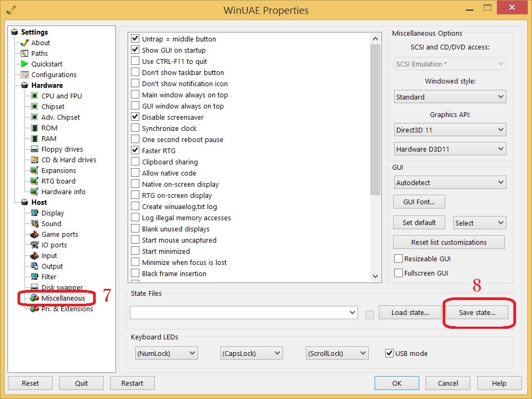Click the CD & Hard drives icon
The height and width of the screenshot is (399, 532).
34,160
